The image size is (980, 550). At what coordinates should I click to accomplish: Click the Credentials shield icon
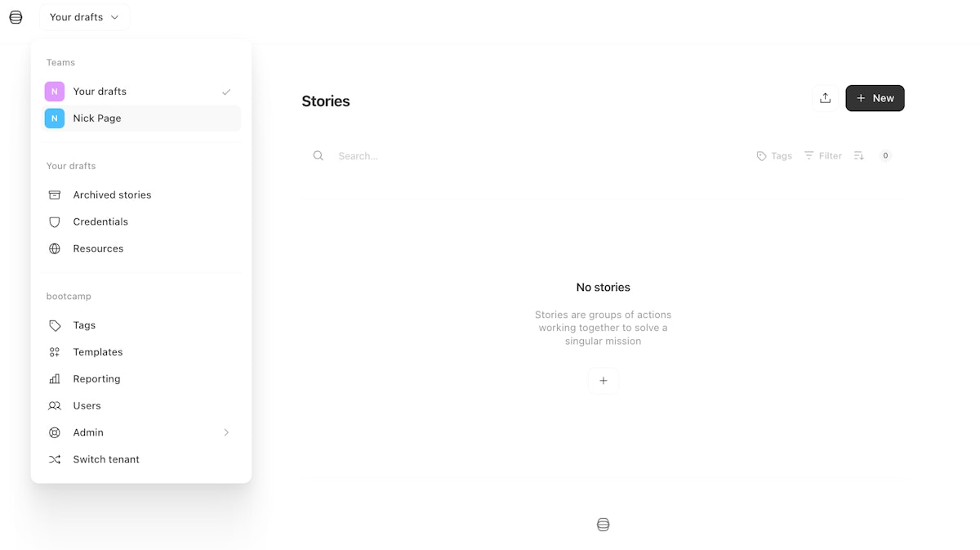[x=55, y=221]
